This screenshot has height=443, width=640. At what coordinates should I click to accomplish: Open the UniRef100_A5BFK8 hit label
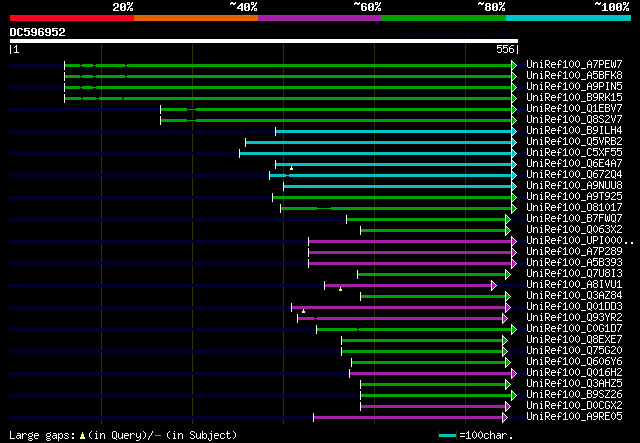(x=574, y=76)
